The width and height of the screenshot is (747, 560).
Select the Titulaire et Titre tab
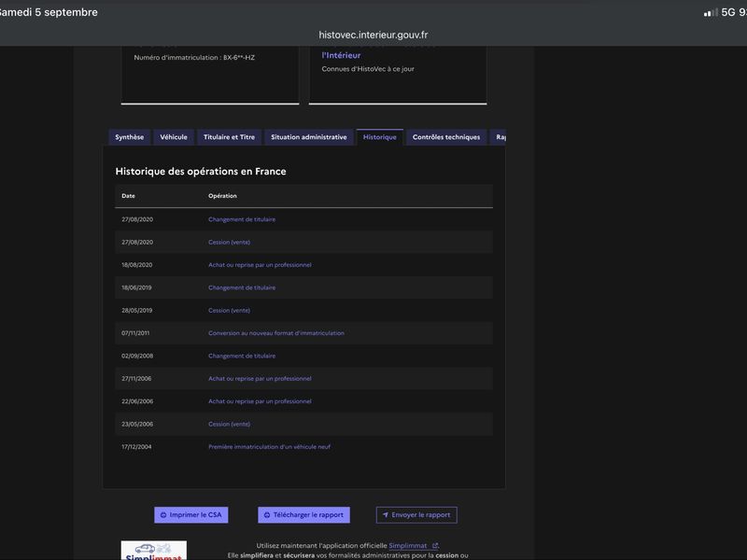point(229,137)
